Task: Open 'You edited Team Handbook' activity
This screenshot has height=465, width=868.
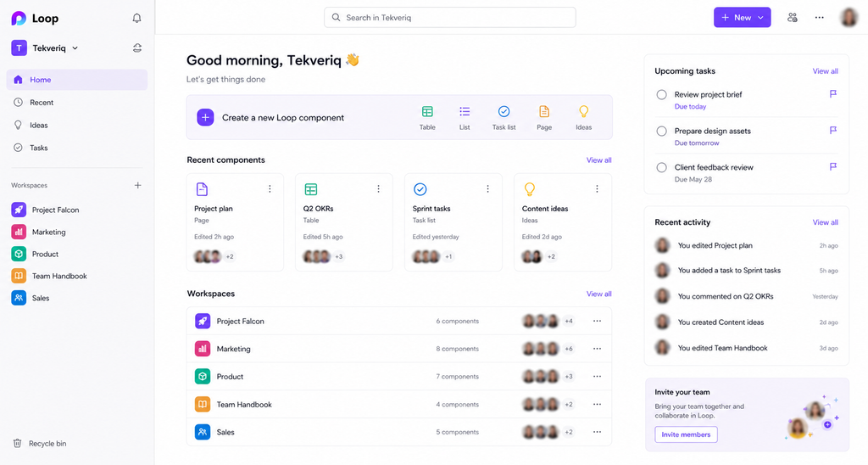Action: [x=746, y=348]
